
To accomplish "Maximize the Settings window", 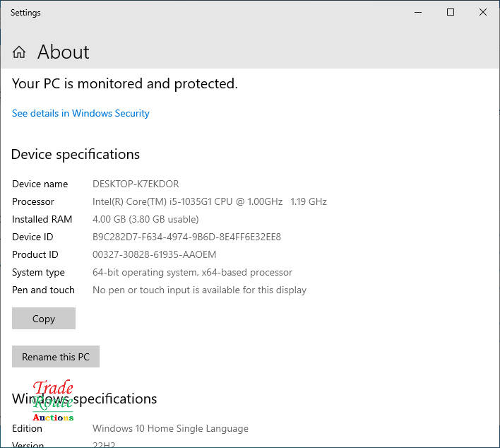I will point(451,13).
